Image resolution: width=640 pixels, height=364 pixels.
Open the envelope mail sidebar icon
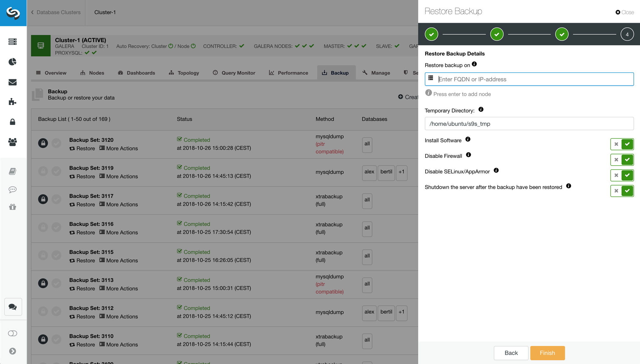[x=13, y=82]
